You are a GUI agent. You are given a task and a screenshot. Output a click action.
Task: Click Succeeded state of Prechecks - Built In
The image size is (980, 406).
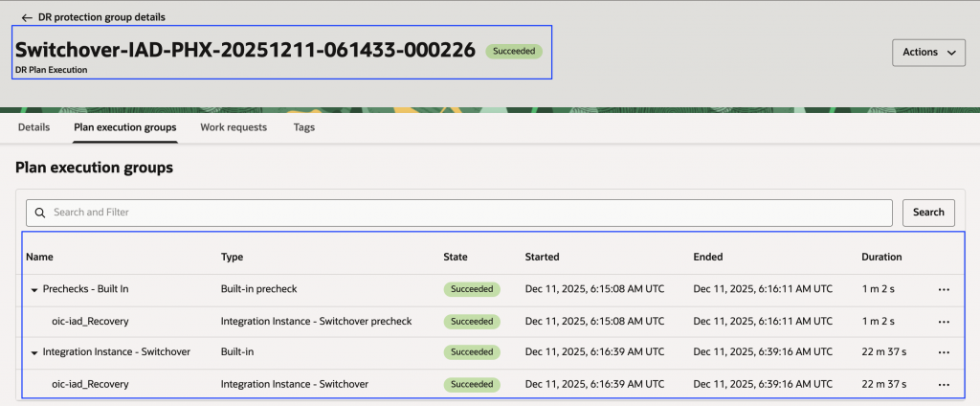point(472,289)
